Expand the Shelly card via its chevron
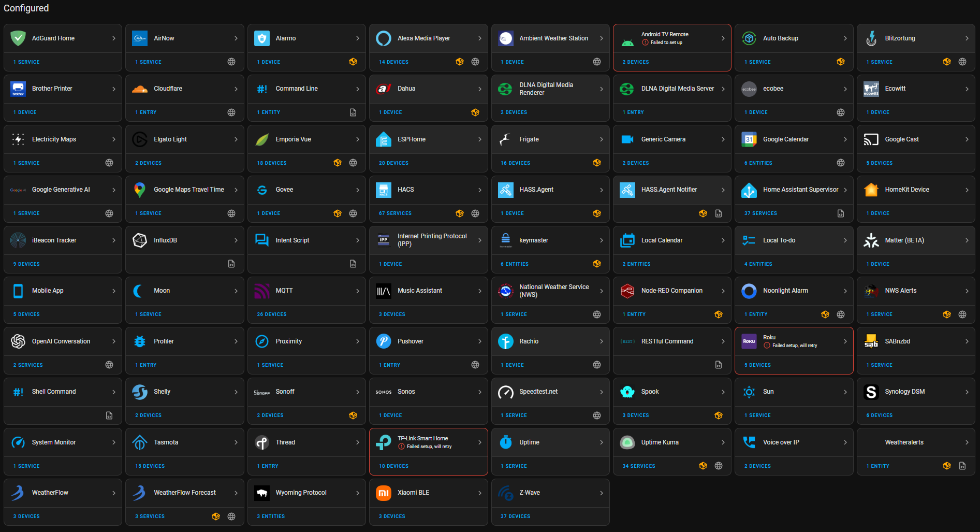 click(237, 392)
